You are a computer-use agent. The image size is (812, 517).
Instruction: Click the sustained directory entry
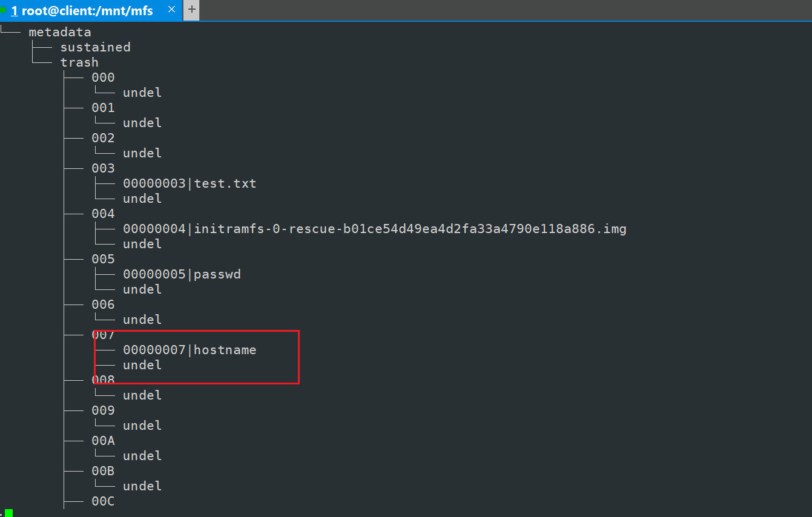(95, 47)
